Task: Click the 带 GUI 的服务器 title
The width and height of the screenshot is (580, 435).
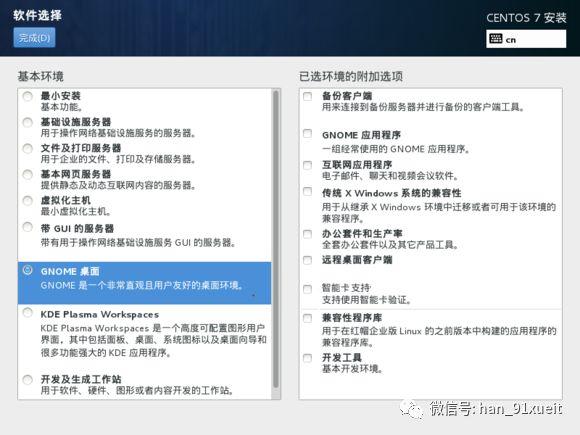Action: 77,229
